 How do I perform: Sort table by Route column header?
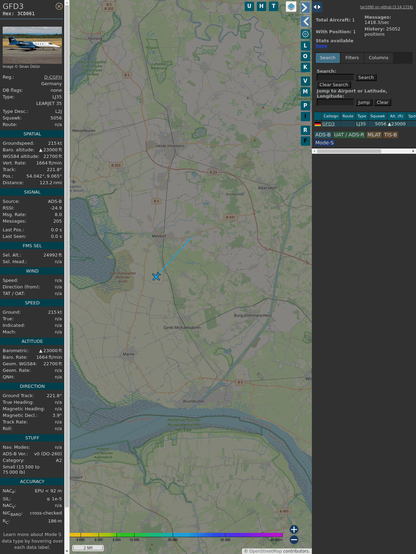tap(348, 116)
